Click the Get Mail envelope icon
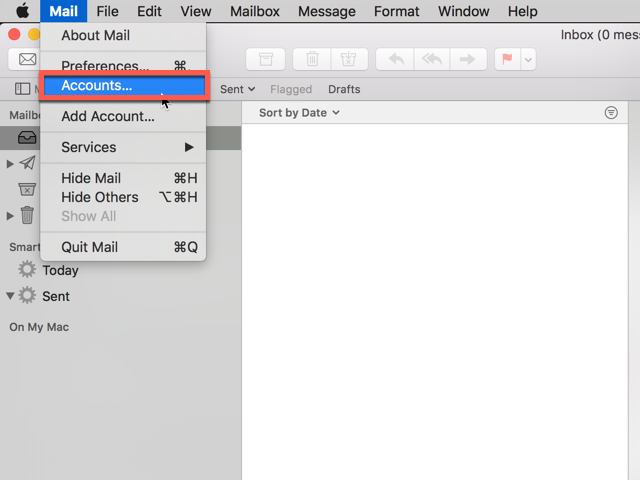Screen dimensions: 640x480 (27, 60)
